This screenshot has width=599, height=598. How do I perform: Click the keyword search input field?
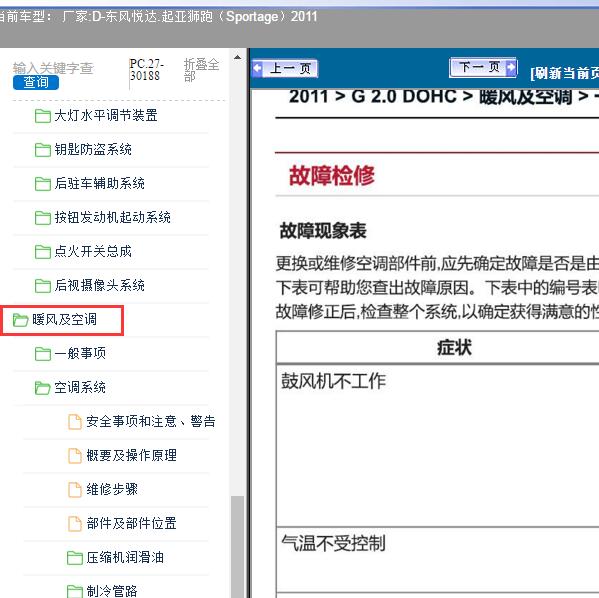[53, 68]
